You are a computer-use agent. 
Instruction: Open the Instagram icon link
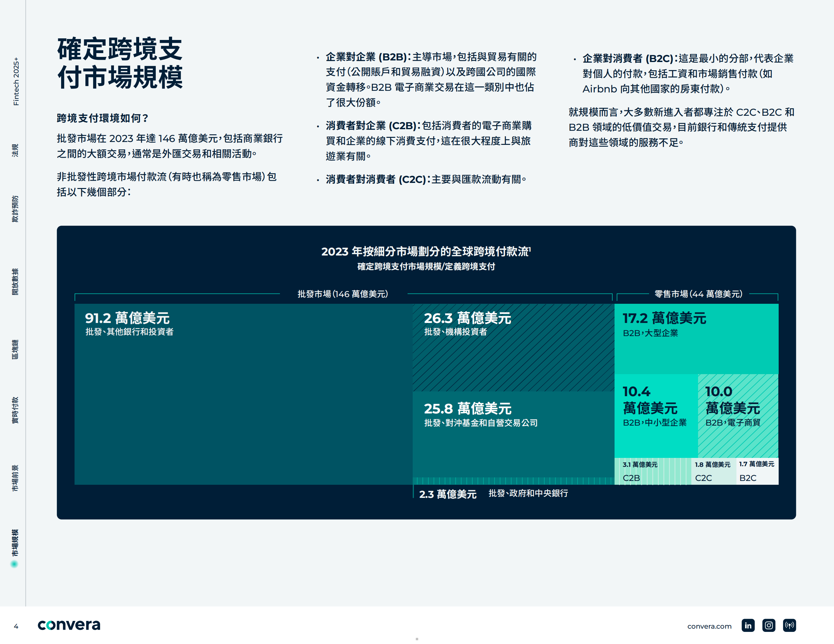pos(768,625)
